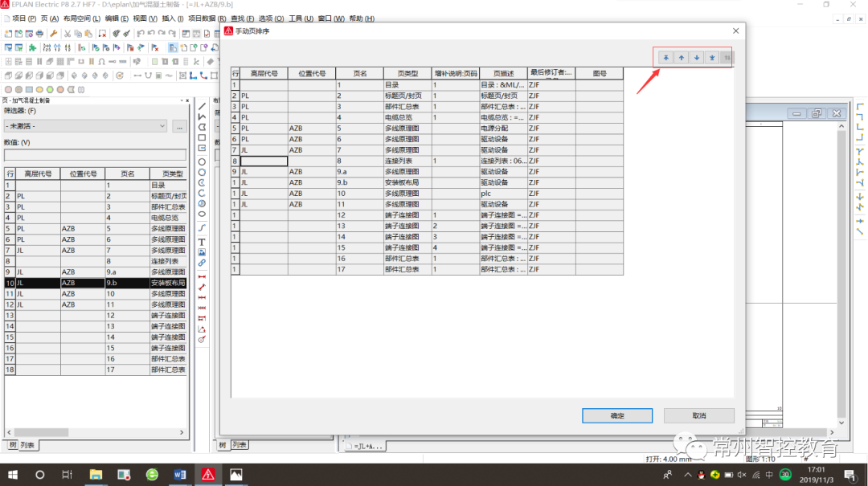The width and height of the screenshot is (868, 486).
Task: Click the 页名 column header in dialog
Action: point(360,73)
